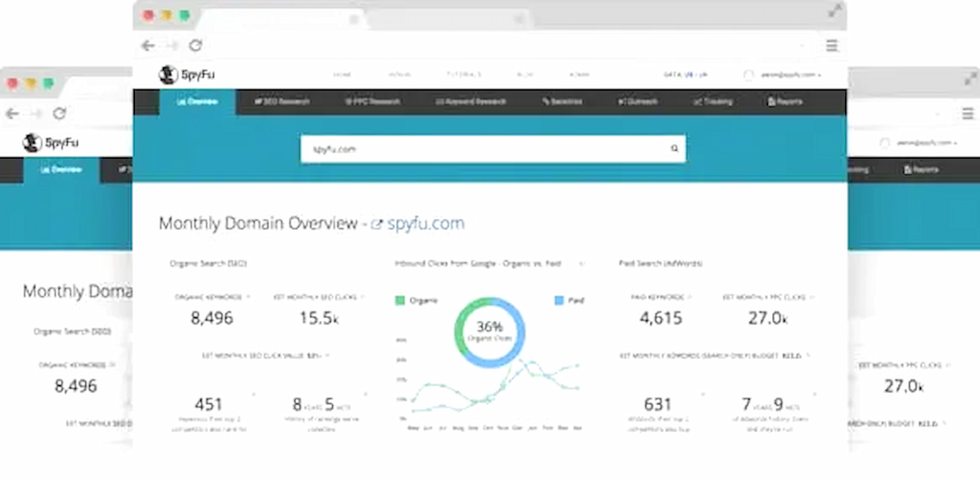Click the 4,615 paid keywords value

(661, 318)
